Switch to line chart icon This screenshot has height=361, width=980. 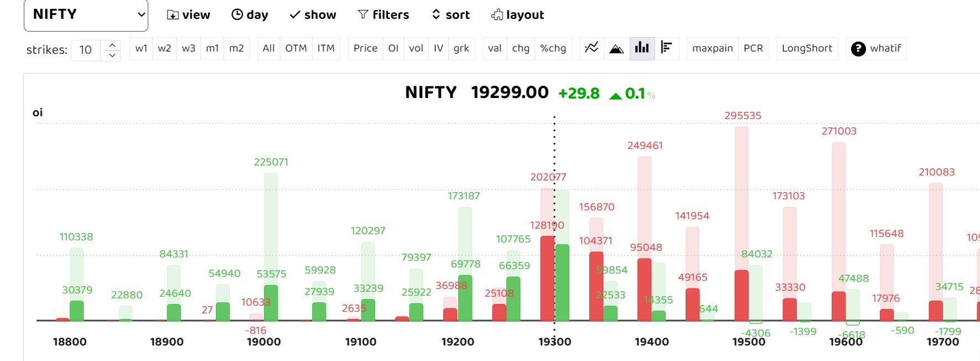[x=592, y=48]
